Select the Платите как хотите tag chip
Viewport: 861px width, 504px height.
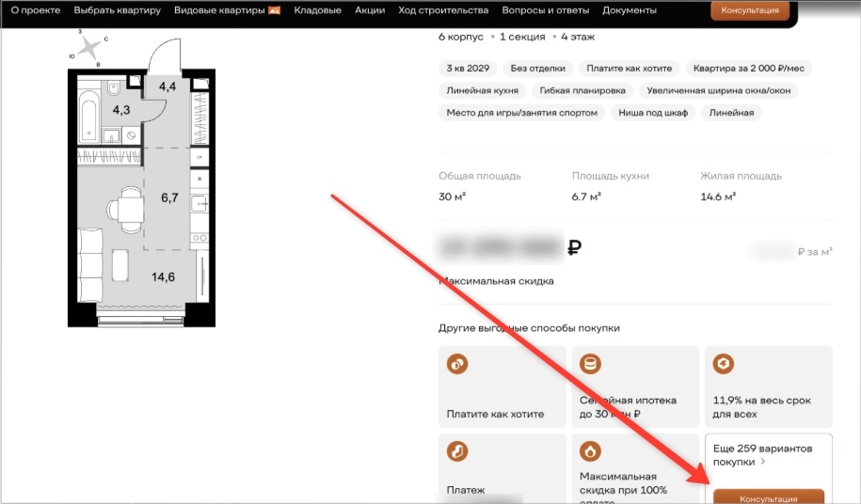coord(630,68)
